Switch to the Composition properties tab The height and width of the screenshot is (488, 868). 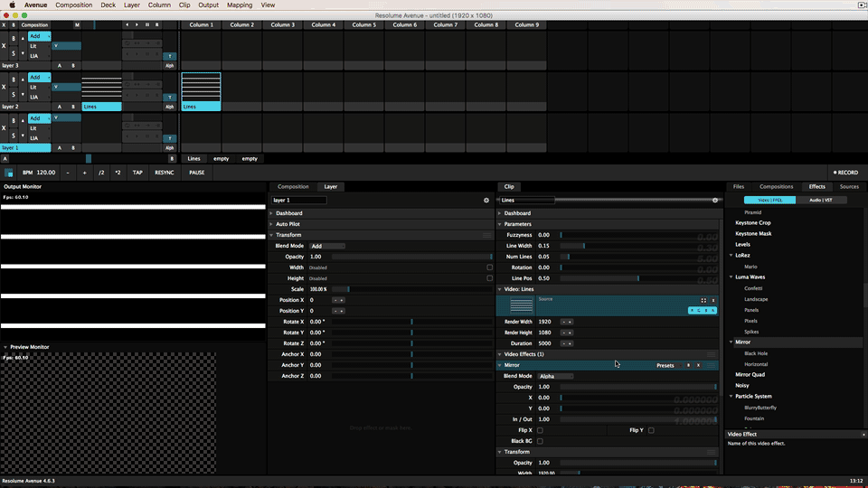pos(293,187)
